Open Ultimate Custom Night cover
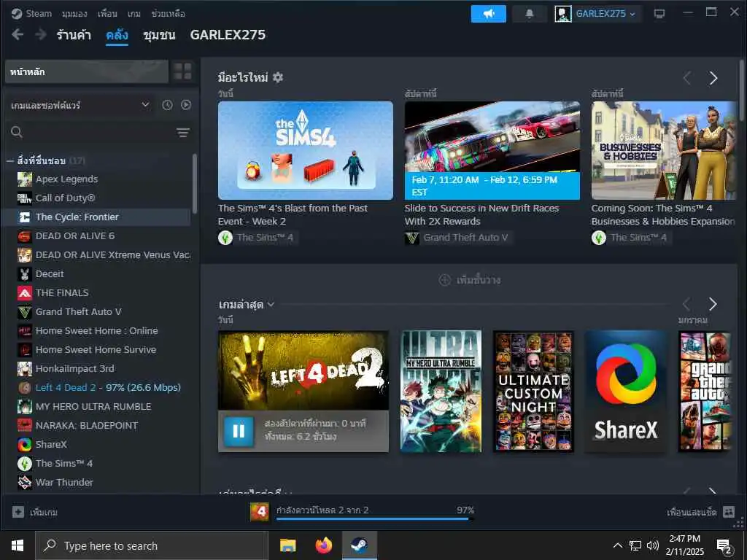747x560 pixels. coord(533,391)
